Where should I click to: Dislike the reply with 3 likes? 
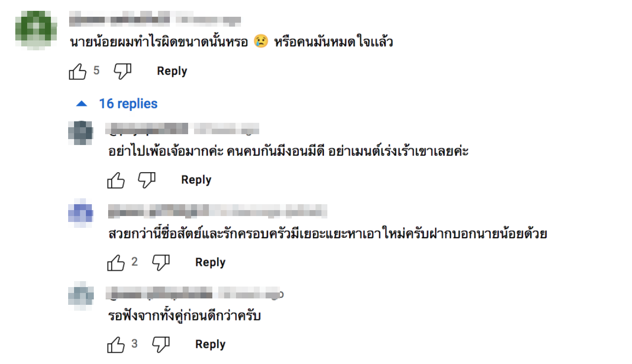point(160,345)
